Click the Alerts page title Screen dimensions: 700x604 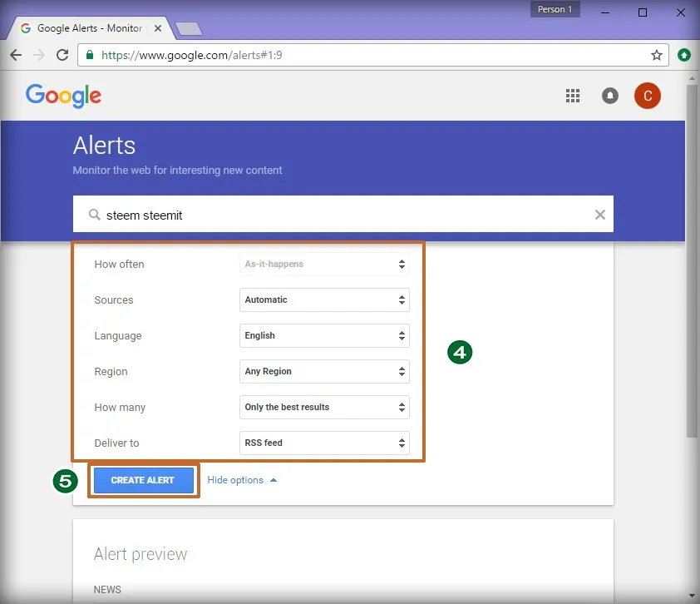click(x=104, y=146)
